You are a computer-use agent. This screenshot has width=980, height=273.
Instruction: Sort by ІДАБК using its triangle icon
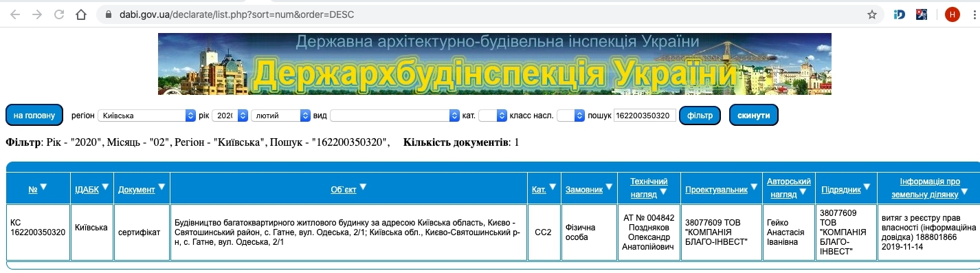[105, 187]
